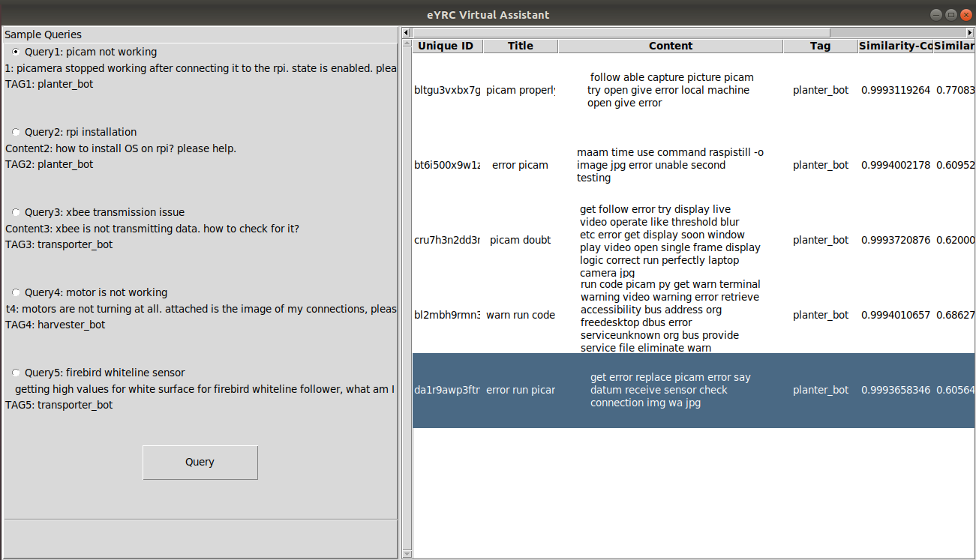Click horizontal scrollbar left arrow

click(407, 32)
